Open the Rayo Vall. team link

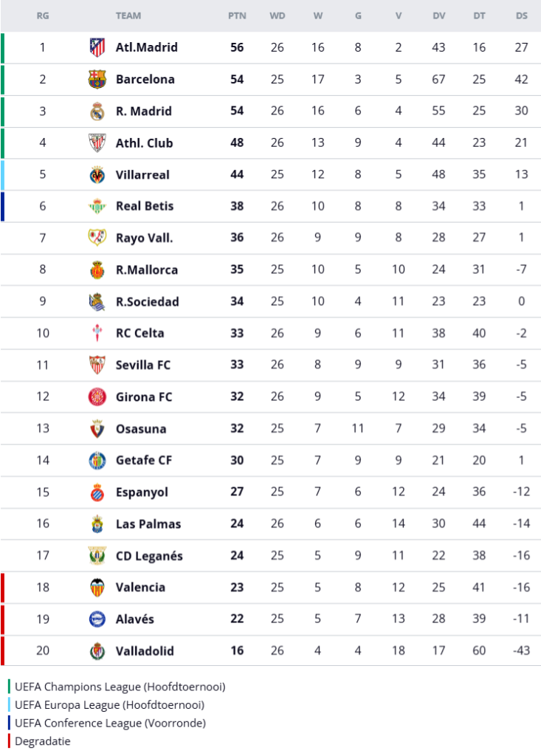pos(144,238)
